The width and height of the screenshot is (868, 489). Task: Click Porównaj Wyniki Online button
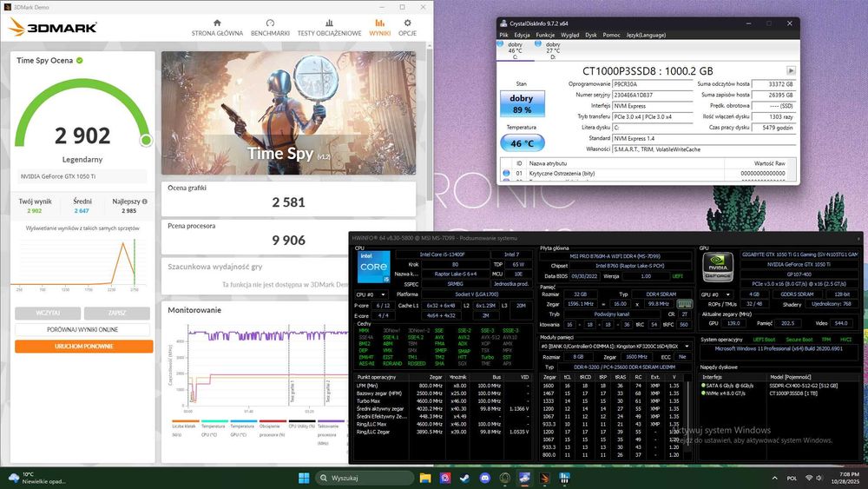tap(82, 329)
